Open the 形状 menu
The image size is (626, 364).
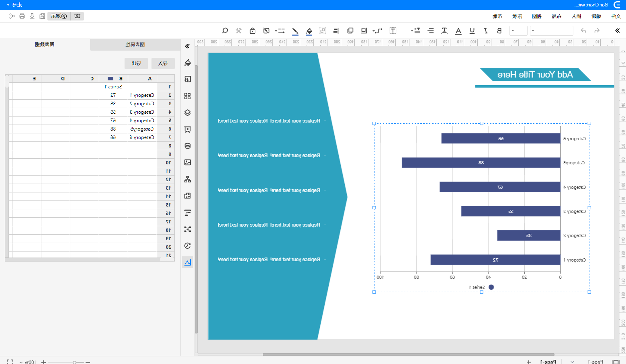(x=517, y=16)
